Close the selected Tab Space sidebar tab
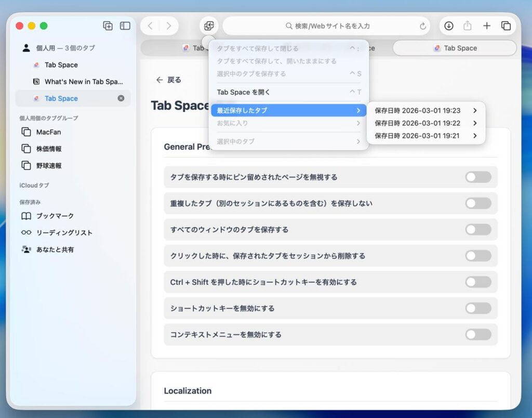This screenshot has width=532, height=418. click(x=121, y=98)
